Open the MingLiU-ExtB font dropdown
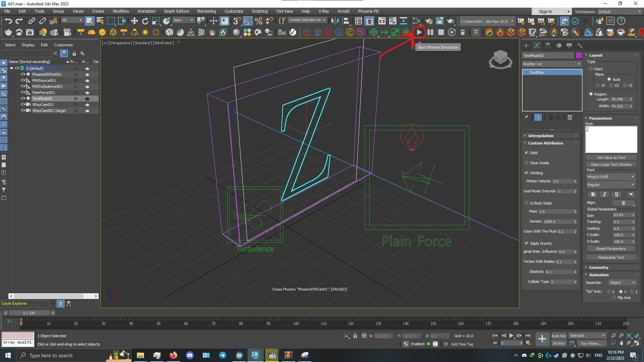Image resolution: width=644 pixels, height=362 pixels. (x=610, y=177)
